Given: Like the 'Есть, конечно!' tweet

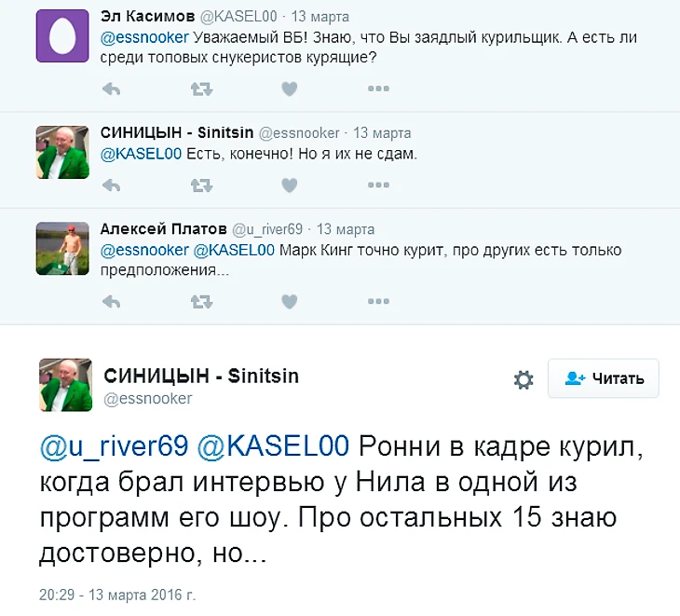Looking at the screenshot, I should (x=290, y=185).
